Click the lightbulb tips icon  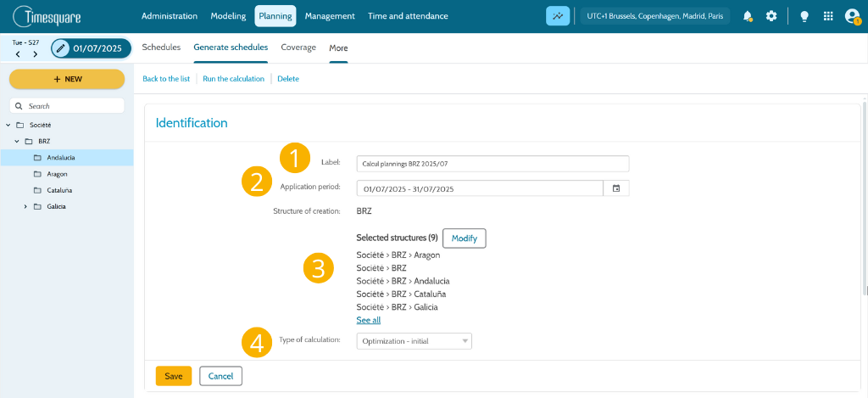tap(804, 16)
